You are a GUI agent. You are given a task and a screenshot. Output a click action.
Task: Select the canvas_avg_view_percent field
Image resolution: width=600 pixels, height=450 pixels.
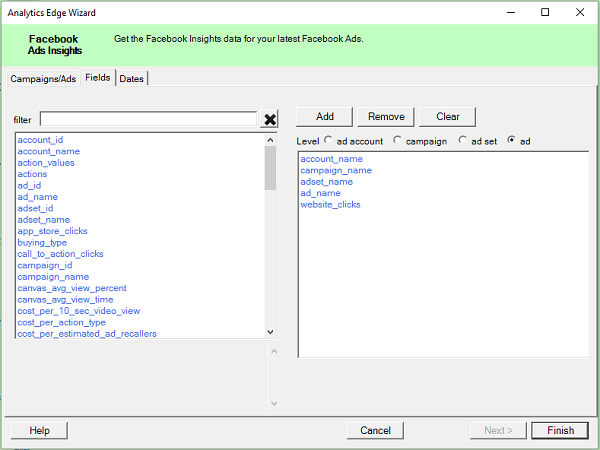pyautogui.click(x=72, y=288)
